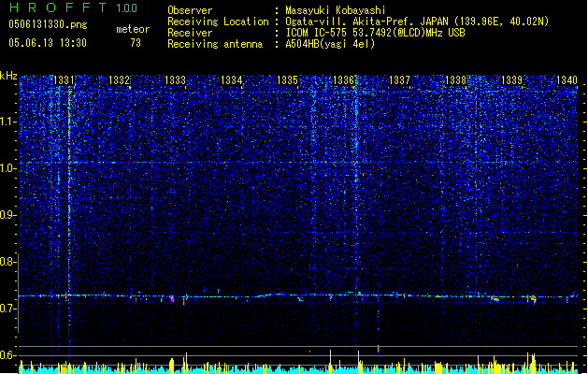Image resolution: width=588 pixels, height=374 pixels.
Task: Click the timestamp 05.06.13 13:30
Action: coord(48,43)
